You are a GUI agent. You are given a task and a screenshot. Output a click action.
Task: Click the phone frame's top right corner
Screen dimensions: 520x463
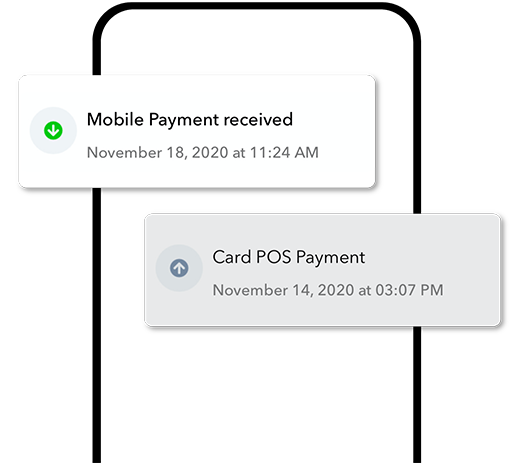click(x=405, y=18)
